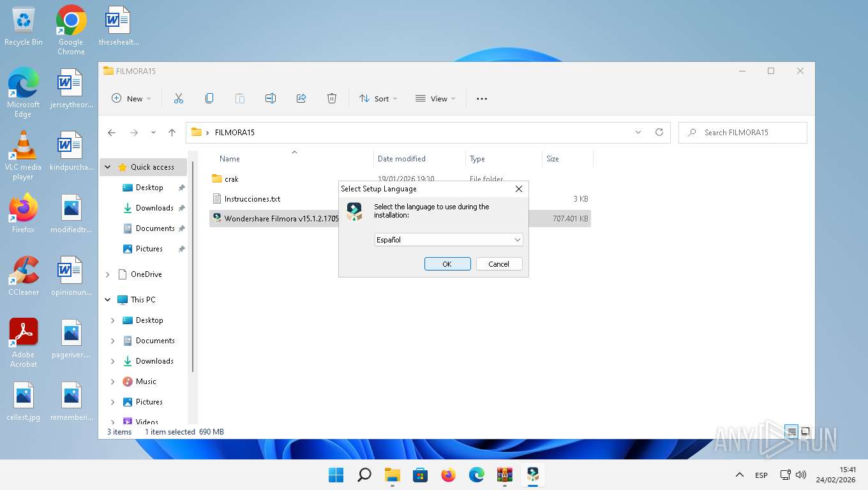Select Documents under Quick access
Viewport: 868px width, 490px height.
[x=155, y=228]
